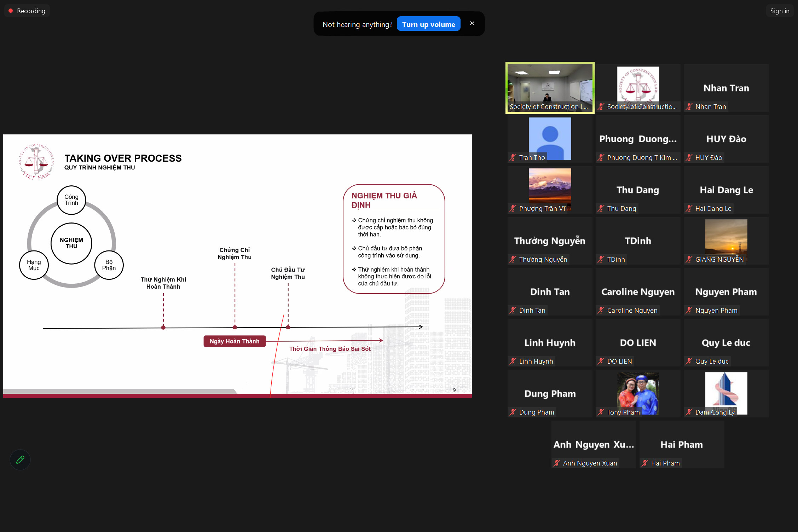Click Thu Dang's muted microphone icon

[x=601, y=208]
